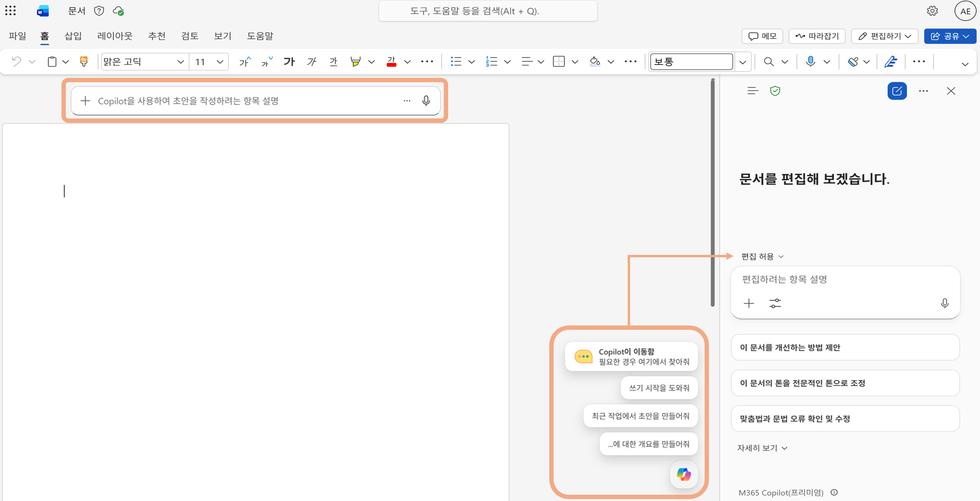Image resolution: width=980 pixels, height=501 pixels.
Task: Click the 따라잡기 button
Action: [817, 36]
